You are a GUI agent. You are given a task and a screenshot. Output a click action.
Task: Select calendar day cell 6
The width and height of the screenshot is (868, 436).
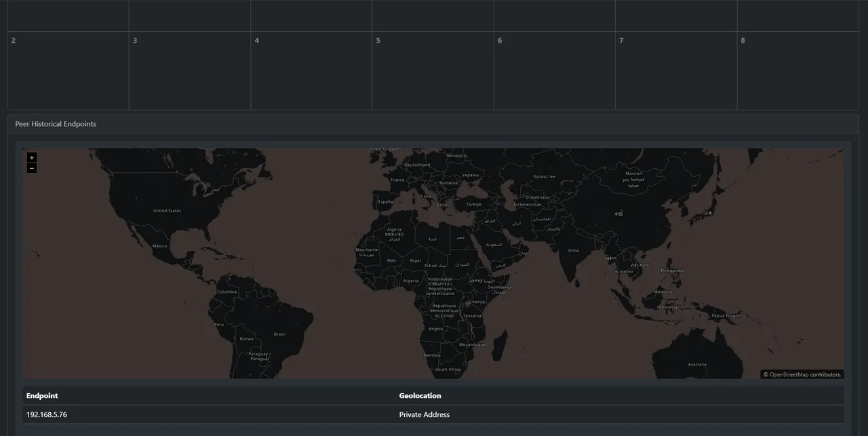click(x=555, y=71)
